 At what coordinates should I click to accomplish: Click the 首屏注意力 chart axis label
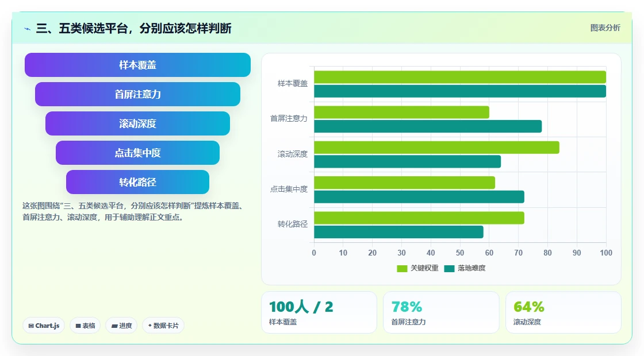[x=289, y=118]
